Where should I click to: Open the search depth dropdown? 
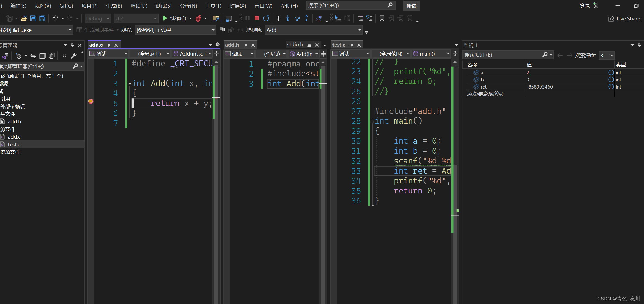tap(612, 55)
